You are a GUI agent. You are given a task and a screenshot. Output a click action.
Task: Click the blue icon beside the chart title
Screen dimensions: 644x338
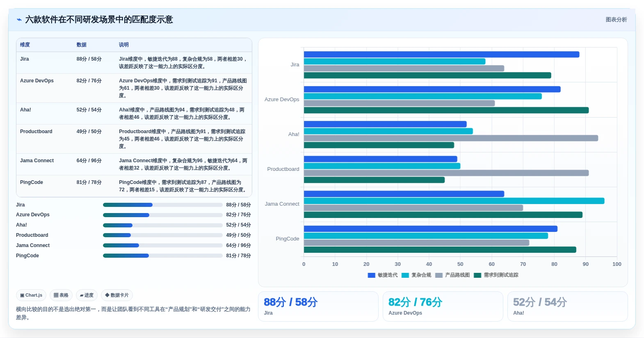pyautogui.click(x=19, y=20)
